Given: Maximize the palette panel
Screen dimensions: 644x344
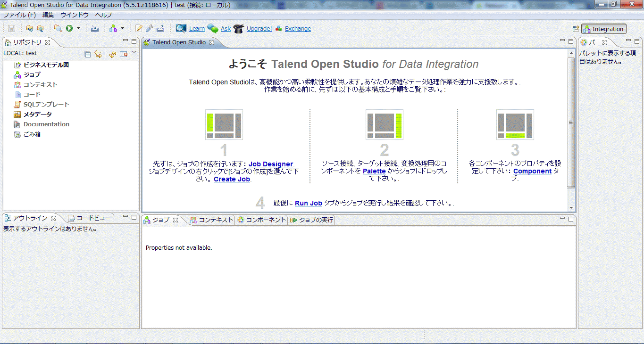Looking at the screenshot, I should click(x=636, y=41).
